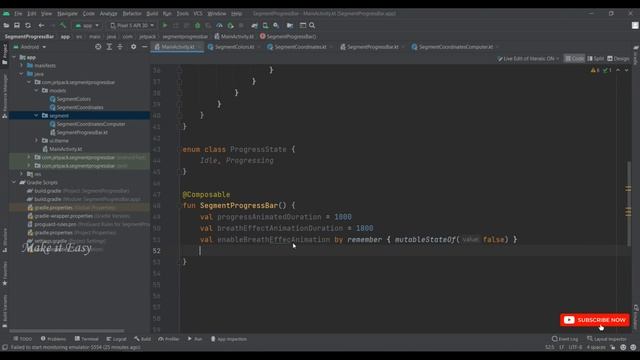Open the Refactor menu
The image size is (640, 360).
point(132,13)
